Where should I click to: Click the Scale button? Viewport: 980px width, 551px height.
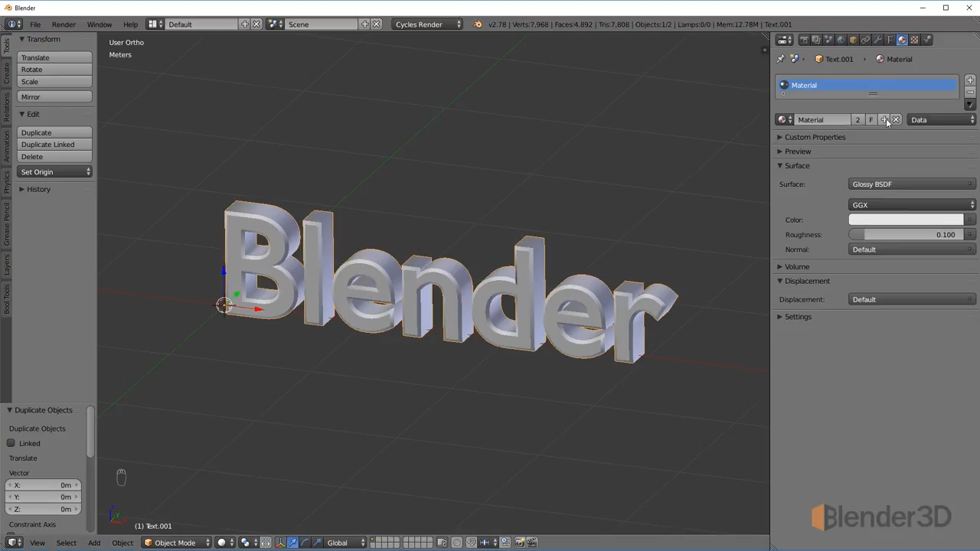(54, 82)
